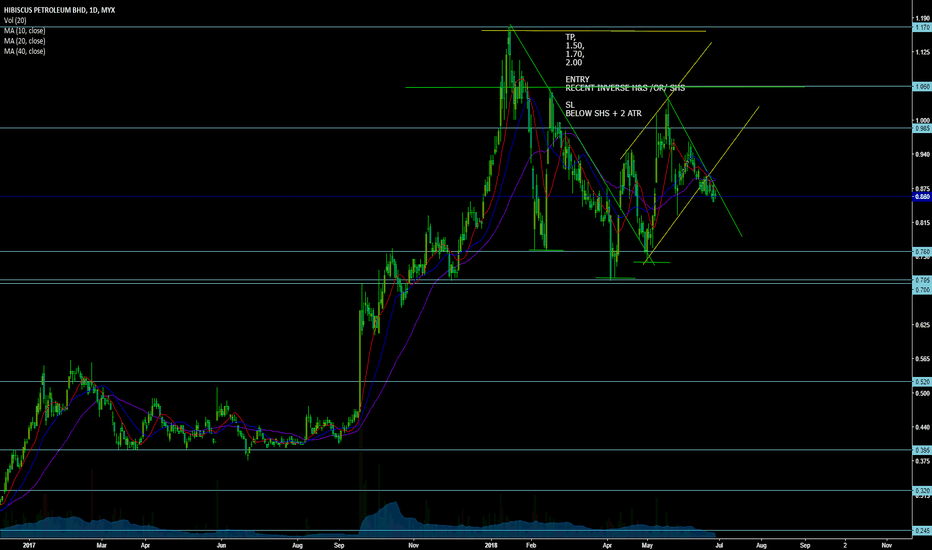Click the highlighted 0.705 price level tag
This screenshot has height=550, width=932.
click(x=922, y=280)
